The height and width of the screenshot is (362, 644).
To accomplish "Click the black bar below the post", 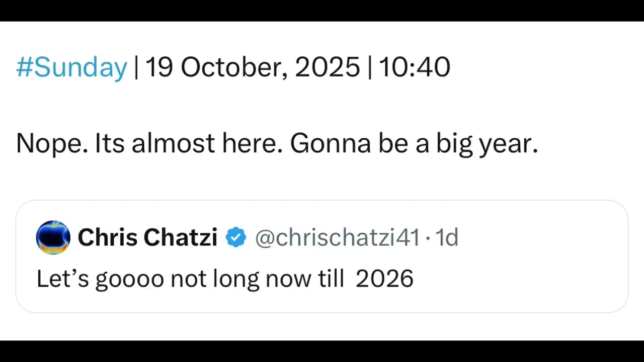I will click(322, 351).
